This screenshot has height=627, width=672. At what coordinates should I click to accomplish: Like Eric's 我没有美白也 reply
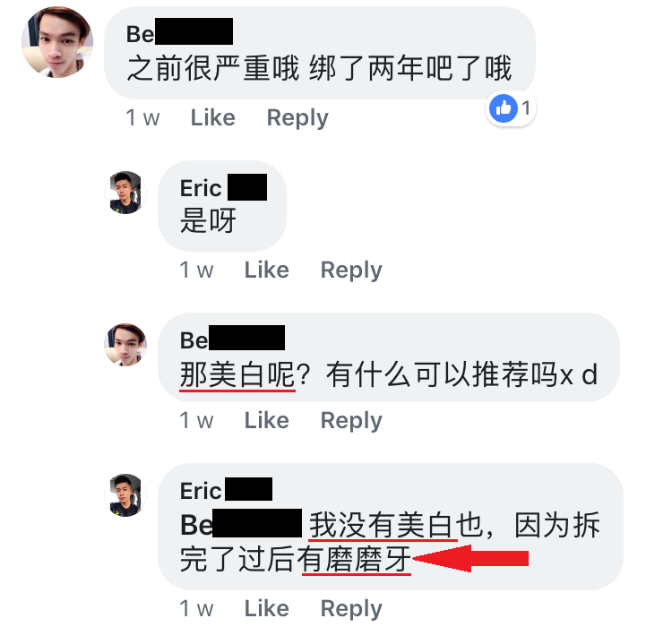(x=267, y=608)
